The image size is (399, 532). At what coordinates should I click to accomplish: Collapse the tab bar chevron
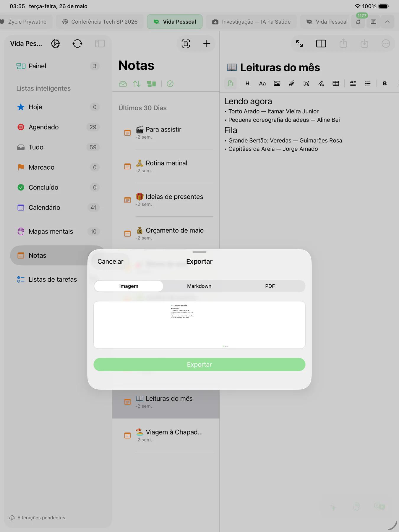(387, 22)
